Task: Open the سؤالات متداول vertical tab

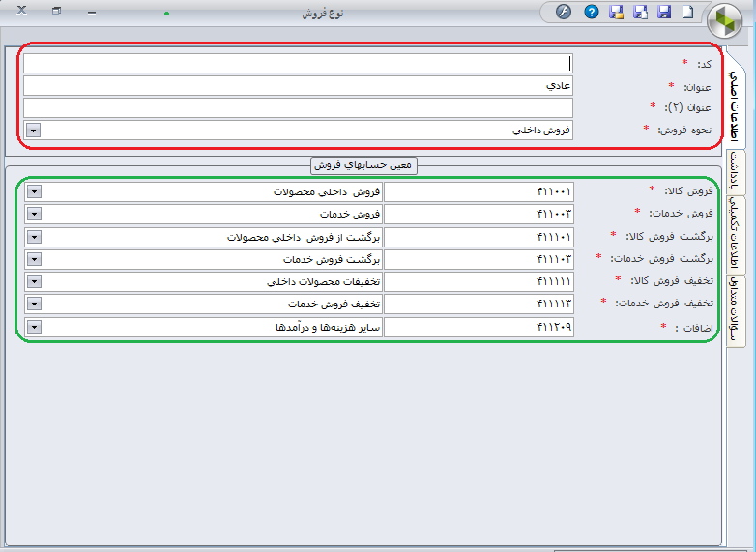Action: coord(735,311)
